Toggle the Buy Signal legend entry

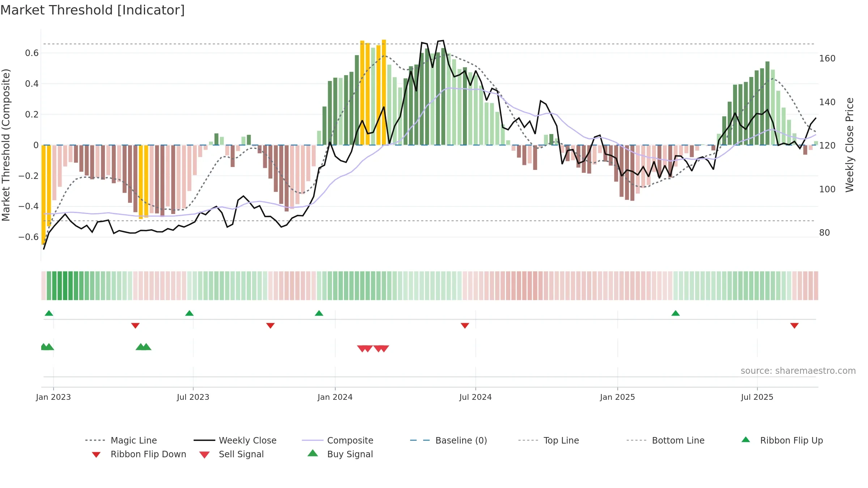340,454
